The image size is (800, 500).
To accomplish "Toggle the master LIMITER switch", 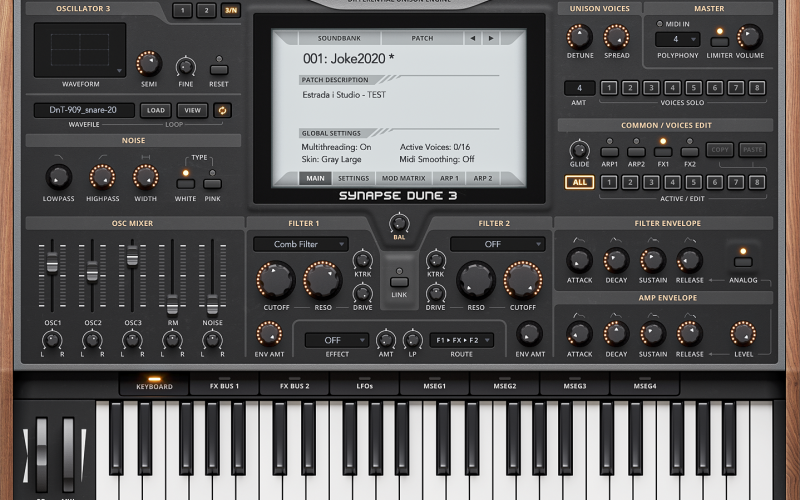I will [x=719, y=42].
